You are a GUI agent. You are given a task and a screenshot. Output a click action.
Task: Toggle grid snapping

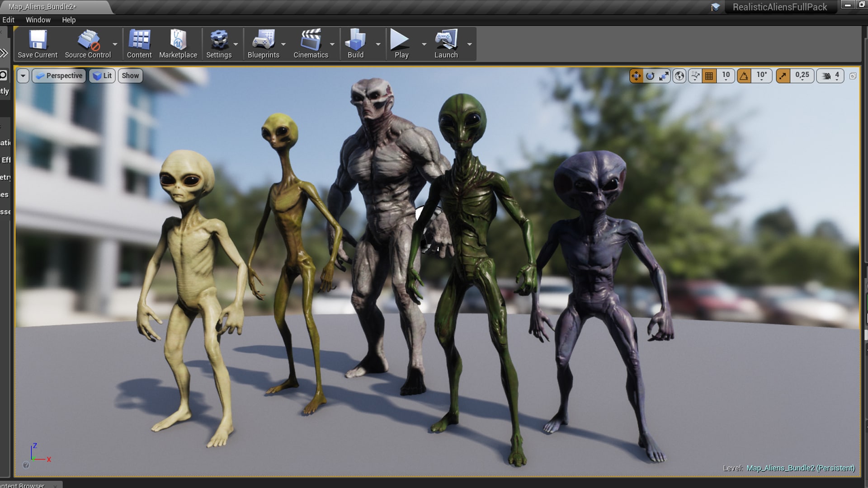click(708, 75)
